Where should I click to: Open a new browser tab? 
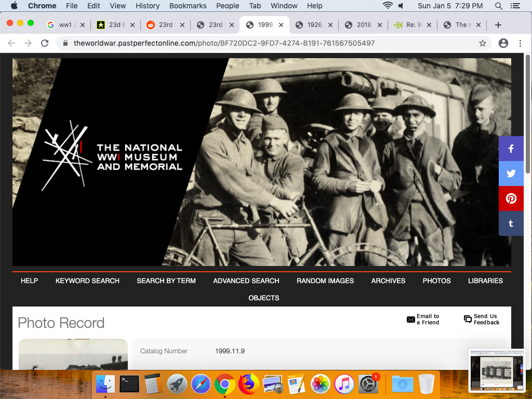[498, 25]
